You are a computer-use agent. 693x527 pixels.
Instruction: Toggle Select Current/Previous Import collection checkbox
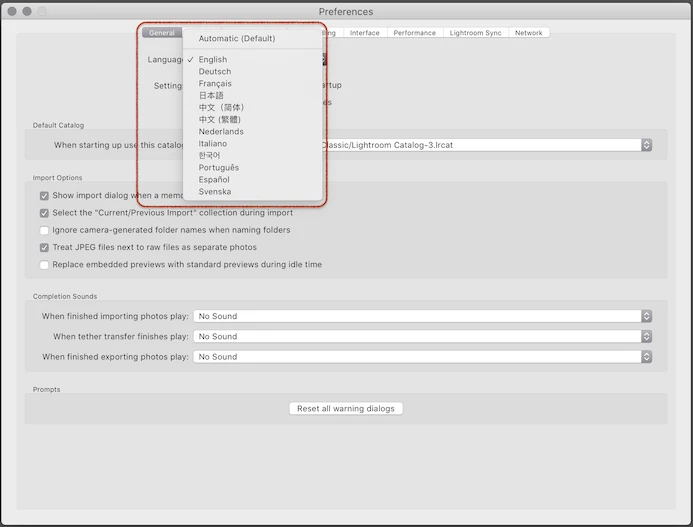tap(44, 213)
